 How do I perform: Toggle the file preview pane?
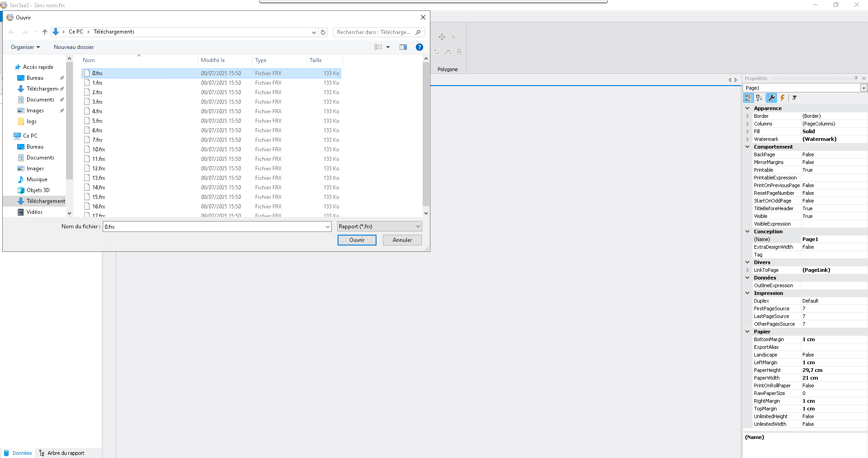tap(403, 47)
